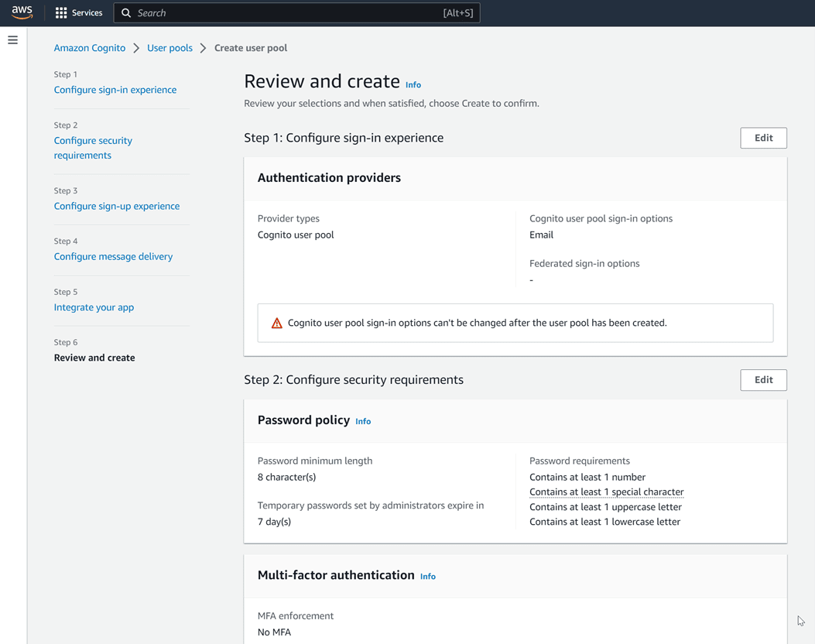Screen dimensions: 815x644
Task: Click the AWS logo icon
Action: coord(22,12)
